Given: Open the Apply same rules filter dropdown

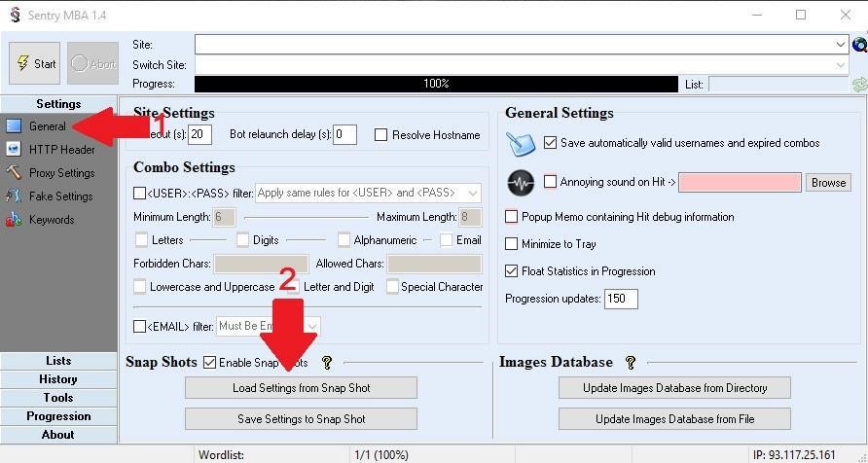Looking at the screenshot, I should [368, 193].
